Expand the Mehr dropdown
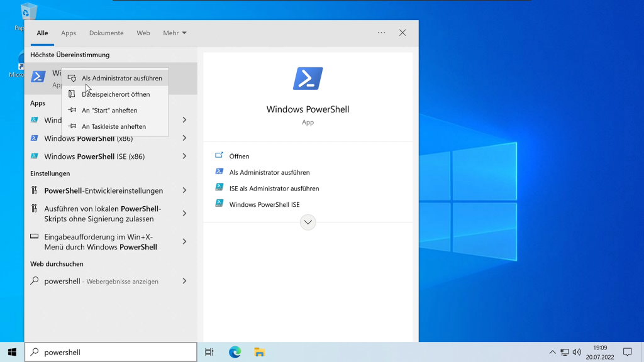 (175, 33)
